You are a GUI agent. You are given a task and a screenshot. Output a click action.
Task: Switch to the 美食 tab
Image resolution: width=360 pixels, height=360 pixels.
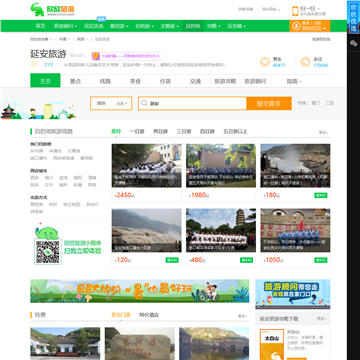pyautogui.click(x=135, y=81)
